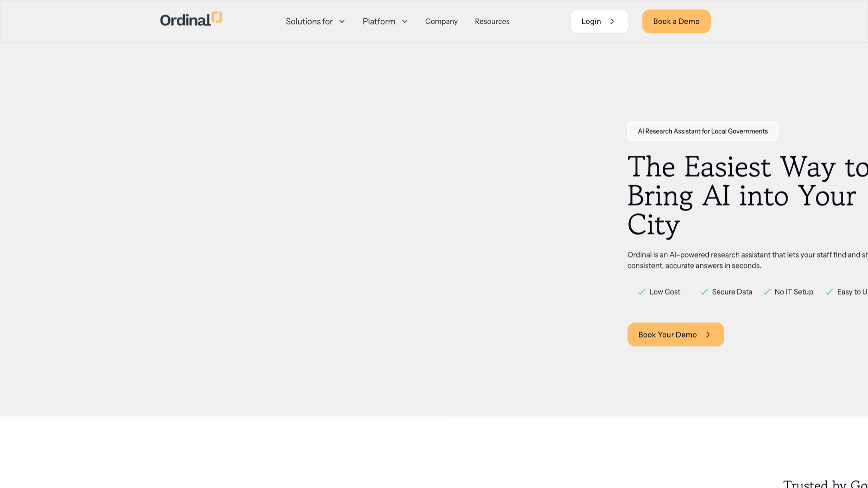Viewport: 868px width, 488px height.
Task: Expand the Platform dropdown chevron
Action: (405, 22)
